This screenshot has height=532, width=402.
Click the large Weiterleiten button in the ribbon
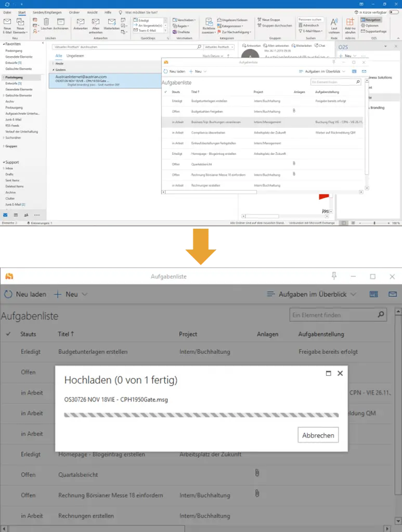click(111, 24)
